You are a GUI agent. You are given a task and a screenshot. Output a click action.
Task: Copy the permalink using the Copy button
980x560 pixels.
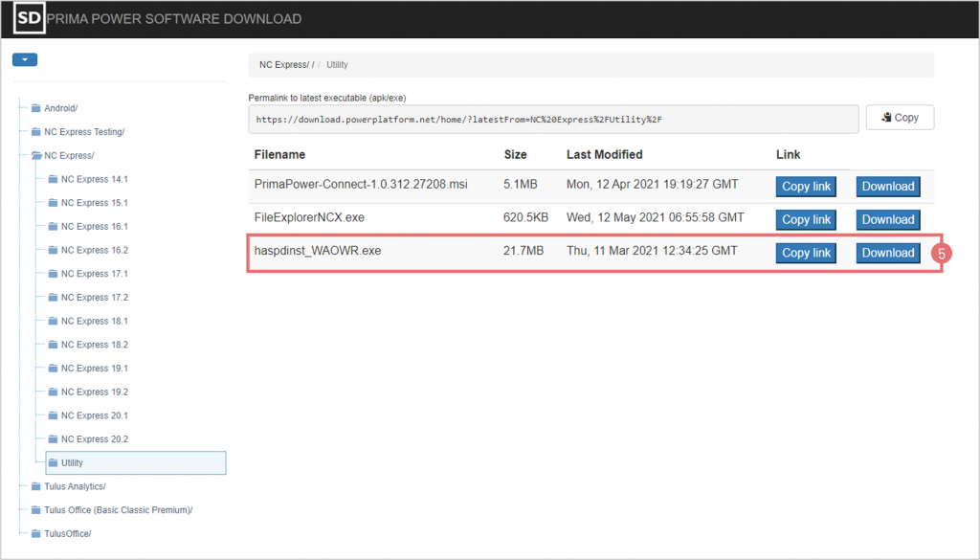pos(900,118)
